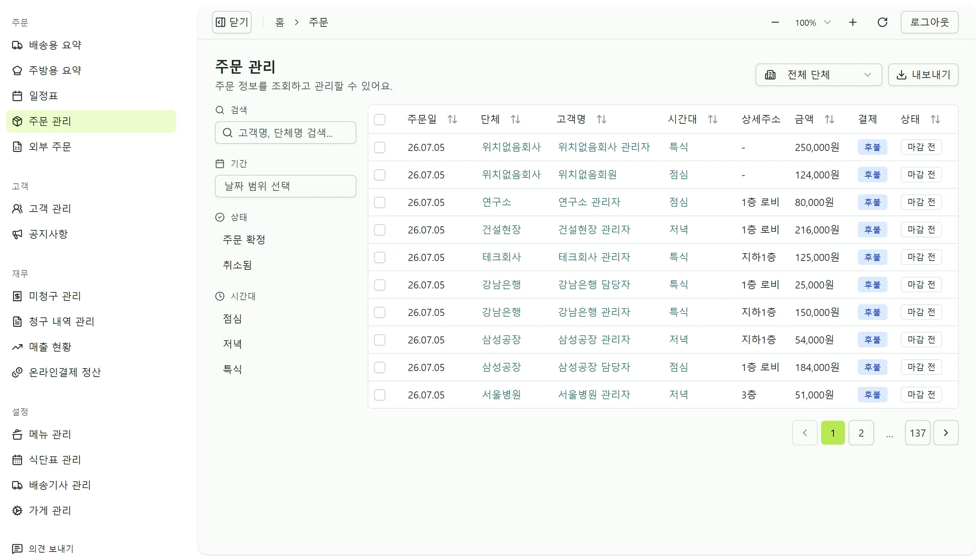Click the 공지사항 megaphone icon
The width and height of the screenshot is (976, 560).
[17, 234]
